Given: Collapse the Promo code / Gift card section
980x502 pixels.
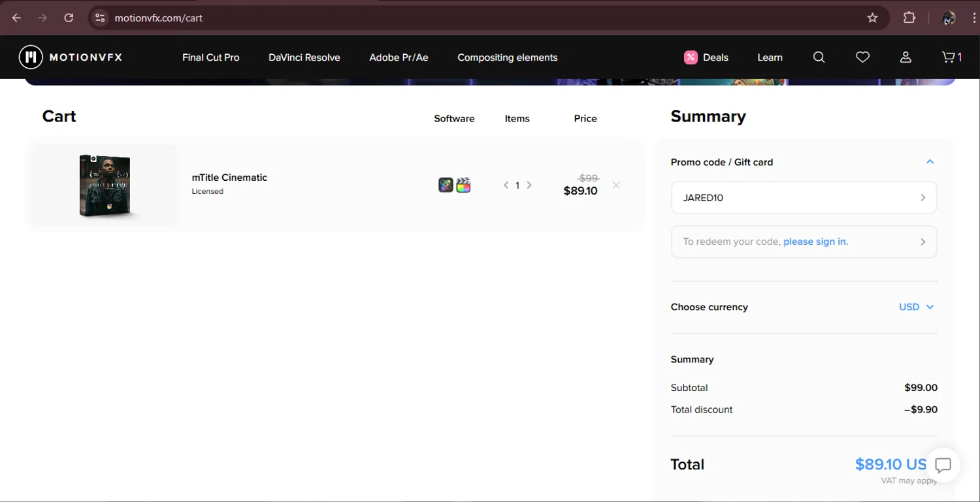Looking at the screenshot, I should coord(930,162).
